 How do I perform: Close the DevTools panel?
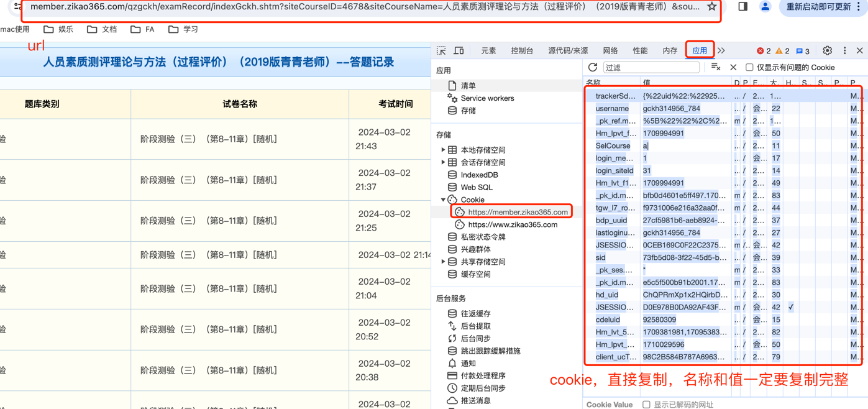click(x=860, y=51)
